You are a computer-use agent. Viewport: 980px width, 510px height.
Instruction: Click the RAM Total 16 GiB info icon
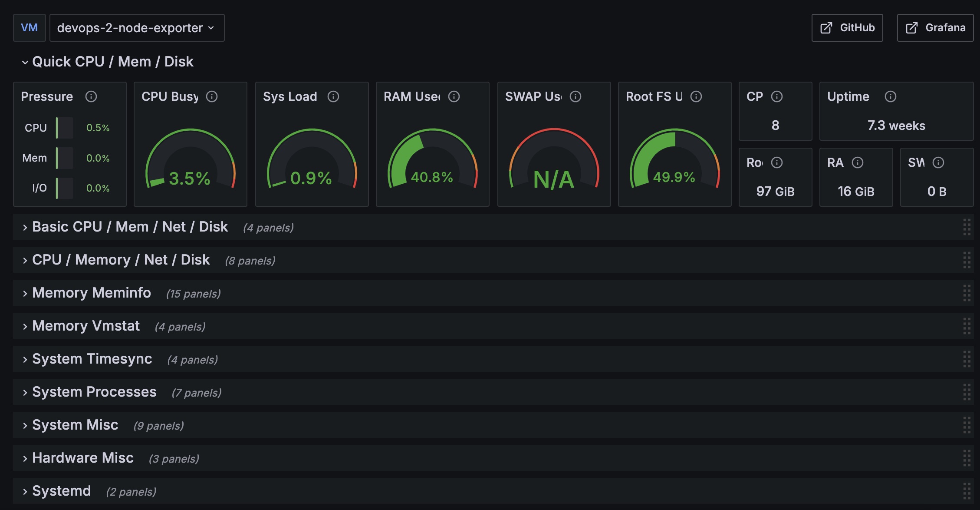tap(858, 162)
